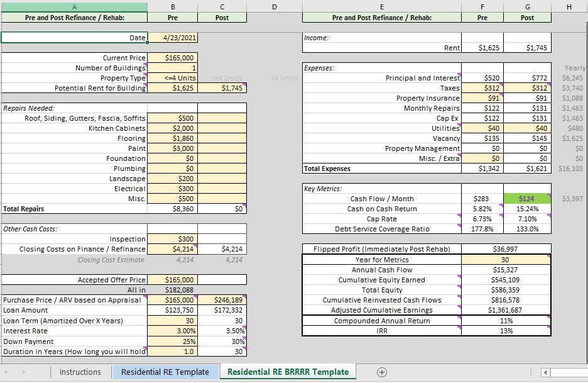Viewport: 588px width, 383px height.
Task: Open the Property Type selection cell
Action: pos(173,78)
